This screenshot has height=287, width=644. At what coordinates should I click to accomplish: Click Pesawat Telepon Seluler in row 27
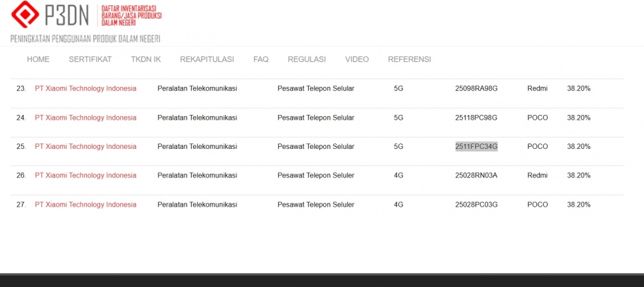point(316,205)
